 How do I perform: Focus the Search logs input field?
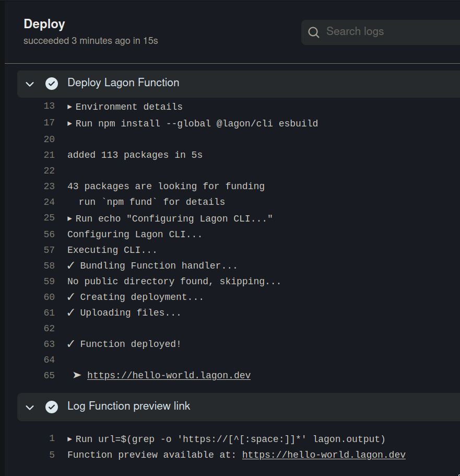381,32
